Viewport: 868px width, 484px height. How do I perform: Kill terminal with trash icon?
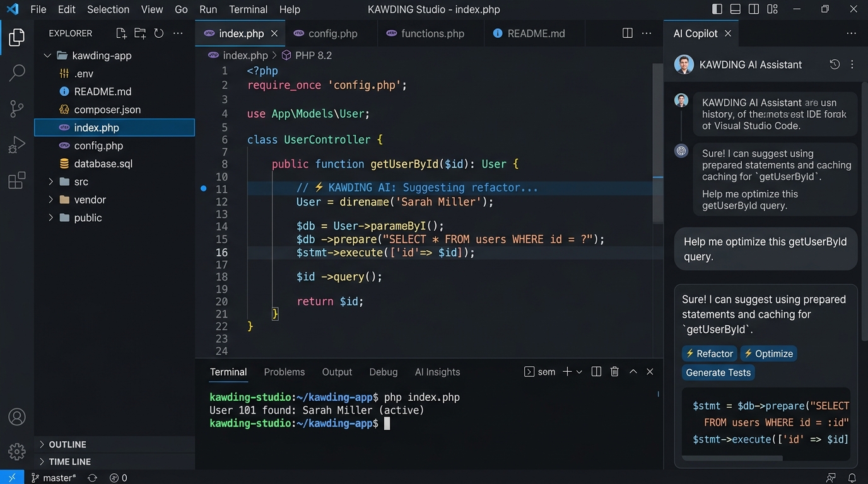pos(614,372)
